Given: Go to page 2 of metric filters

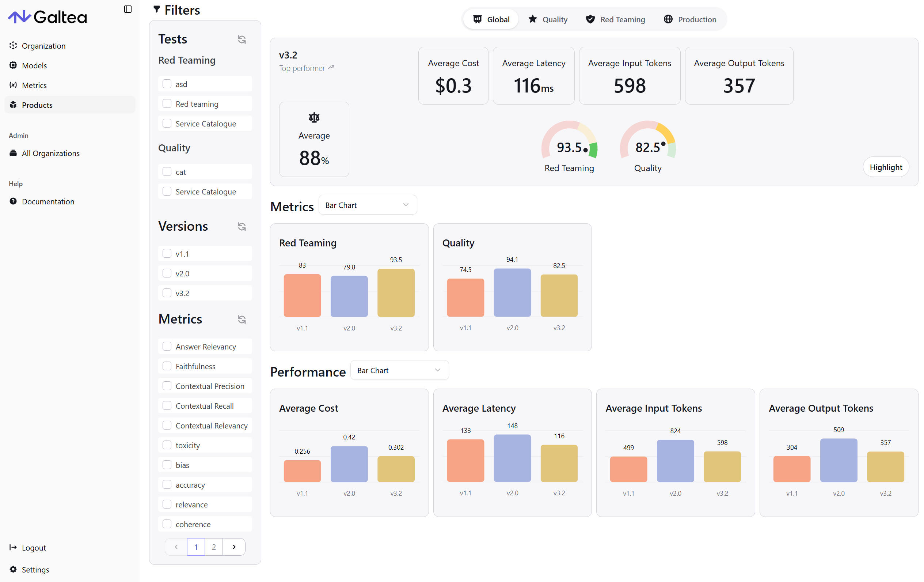Looking at the screenshot, I should click(x=214, y=547).
